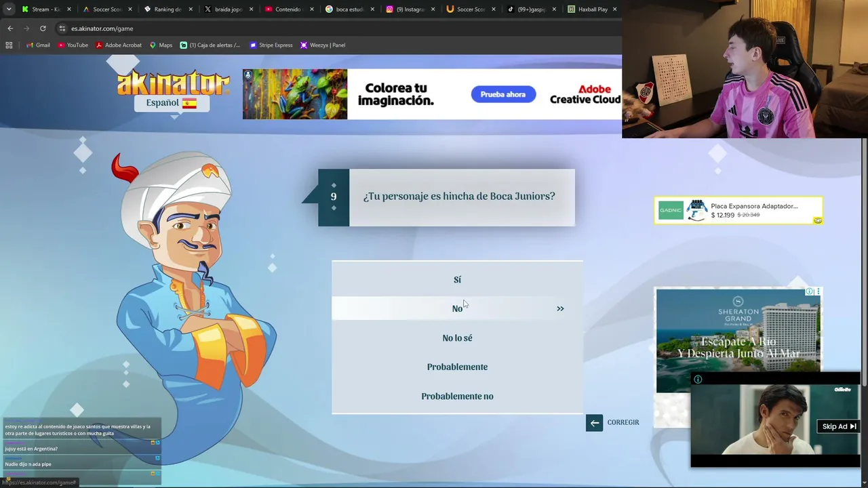
Task: Choose the 'Probablemente no' answer
Action: (x=457, y=396)
